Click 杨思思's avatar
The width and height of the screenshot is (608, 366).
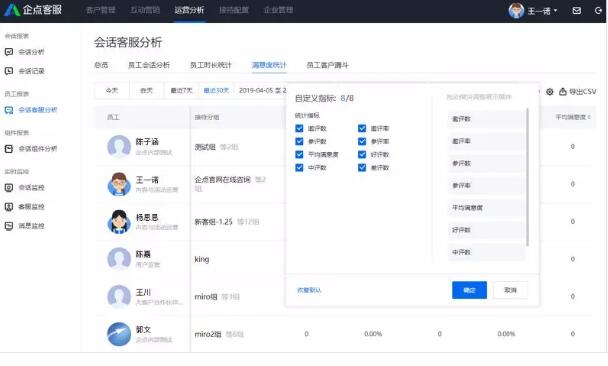point(119,221)
